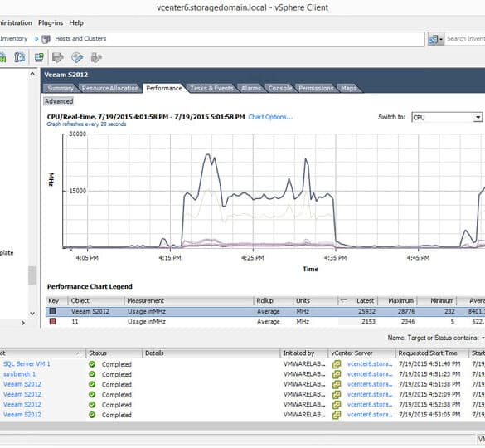Screen dimensions: 485x448
Task: Click the rightmost gray toolbar icon
Action: pyautogui.click(x=96, y=57)
